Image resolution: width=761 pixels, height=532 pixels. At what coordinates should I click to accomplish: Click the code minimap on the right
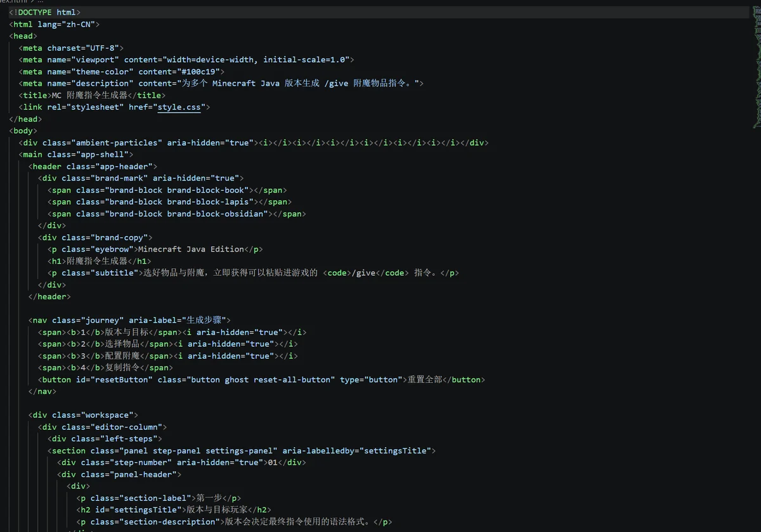756,67
